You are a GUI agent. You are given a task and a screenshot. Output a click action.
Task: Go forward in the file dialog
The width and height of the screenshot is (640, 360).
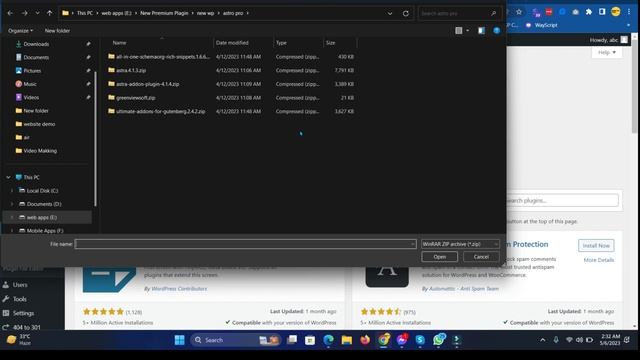coord(24,13)
